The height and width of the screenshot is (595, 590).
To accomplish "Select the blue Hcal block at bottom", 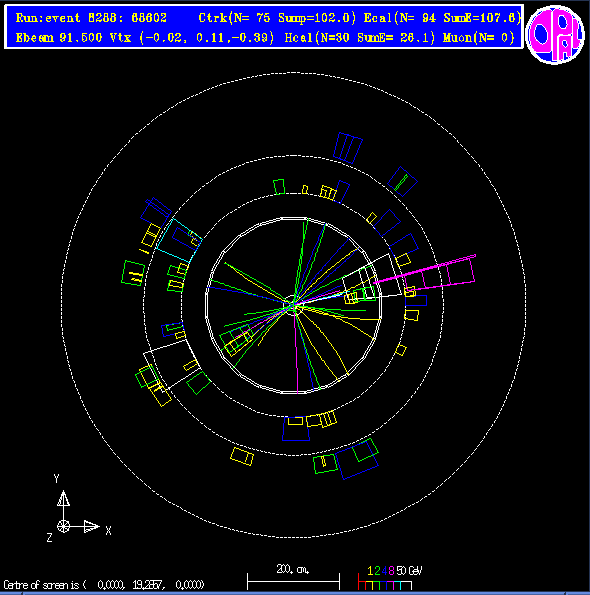I will coord(296,429).
